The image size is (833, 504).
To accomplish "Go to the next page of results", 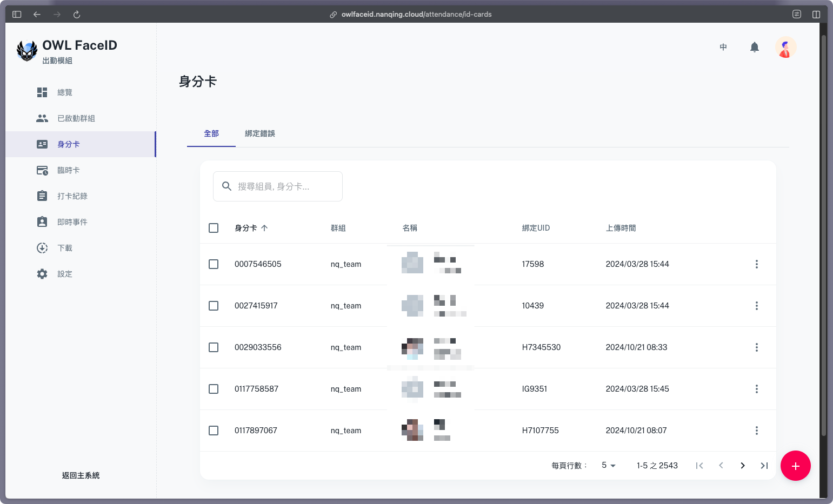I will 742,466.
